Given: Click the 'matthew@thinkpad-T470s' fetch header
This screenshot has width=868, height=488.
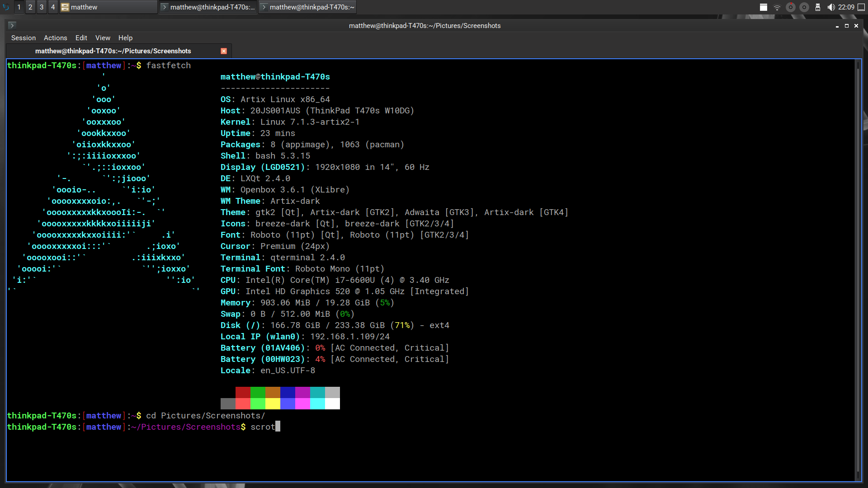Looking at the screenshot, I should [275, 77].
